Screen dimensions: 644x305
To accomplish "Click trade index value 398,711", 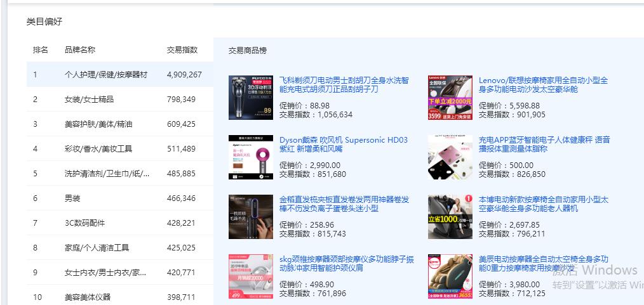I will [181, 297].
